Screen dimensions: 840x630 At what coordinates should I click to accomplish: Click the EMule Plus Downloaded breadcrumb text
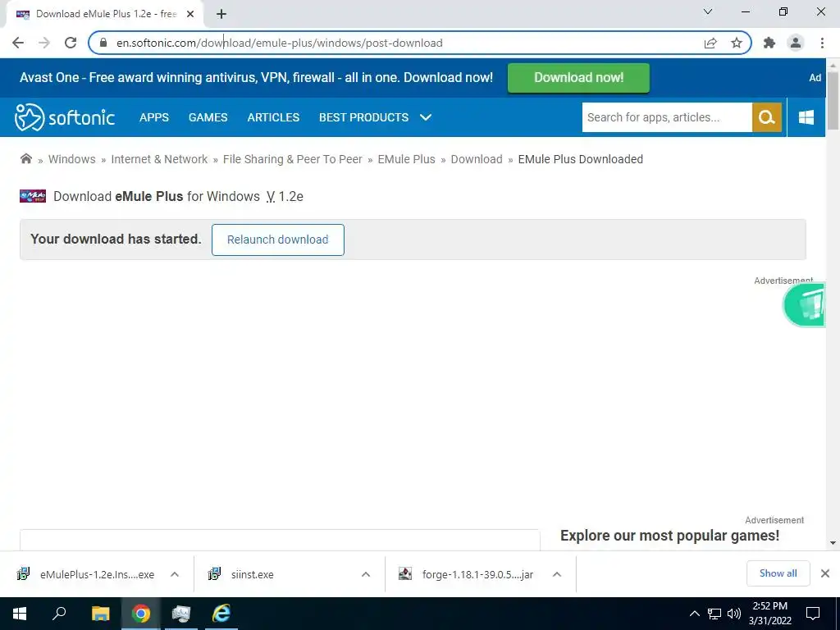click(x=580, y=159)
